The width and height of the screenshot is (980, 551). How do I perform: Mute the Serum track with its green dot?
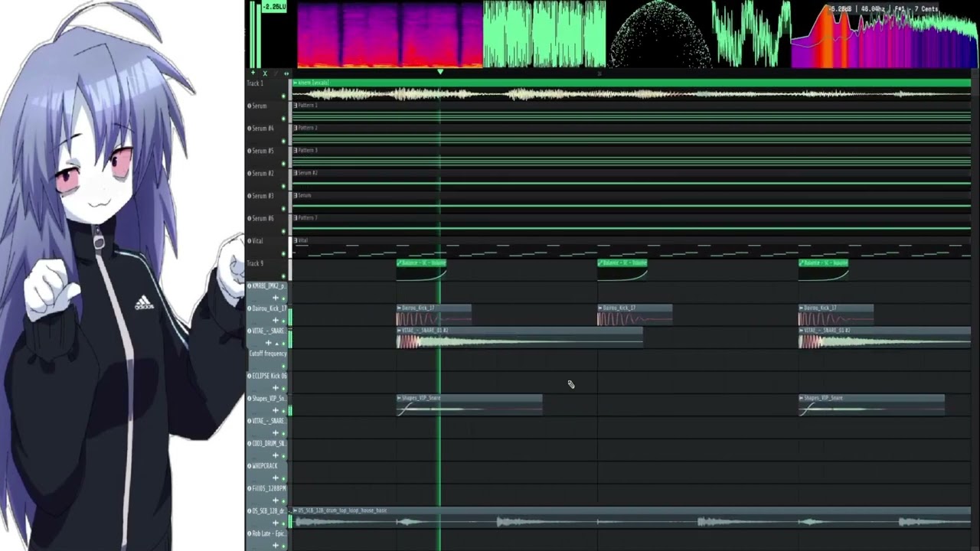point(284,118)
